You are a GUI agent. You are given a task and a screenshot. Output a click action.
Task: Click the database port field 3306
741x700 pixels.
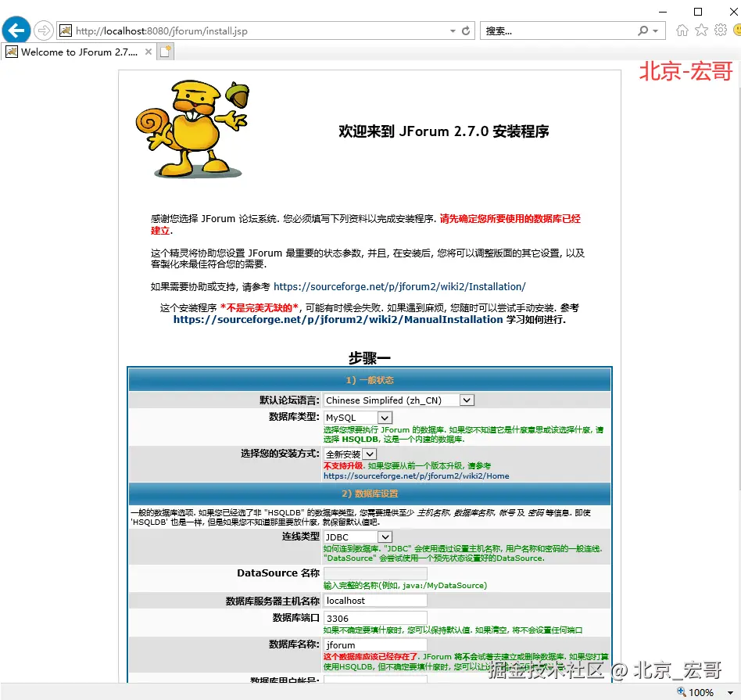pos(375,618)
